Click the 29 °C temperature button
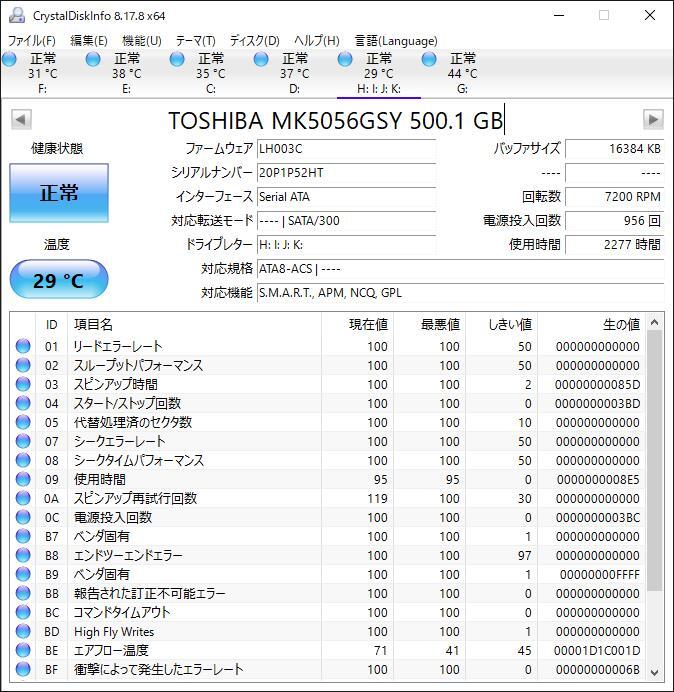 (x=59, y=280)
